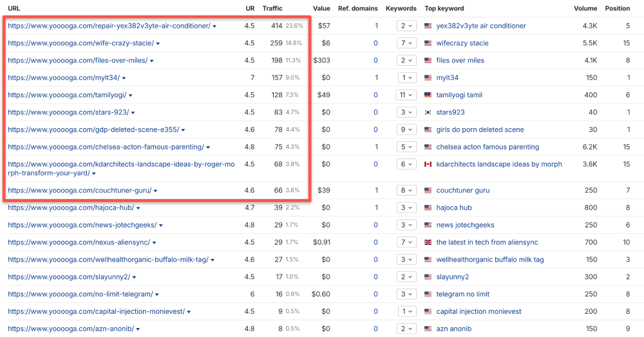Open the no-limit-telegram URL link

coord(80,294)
